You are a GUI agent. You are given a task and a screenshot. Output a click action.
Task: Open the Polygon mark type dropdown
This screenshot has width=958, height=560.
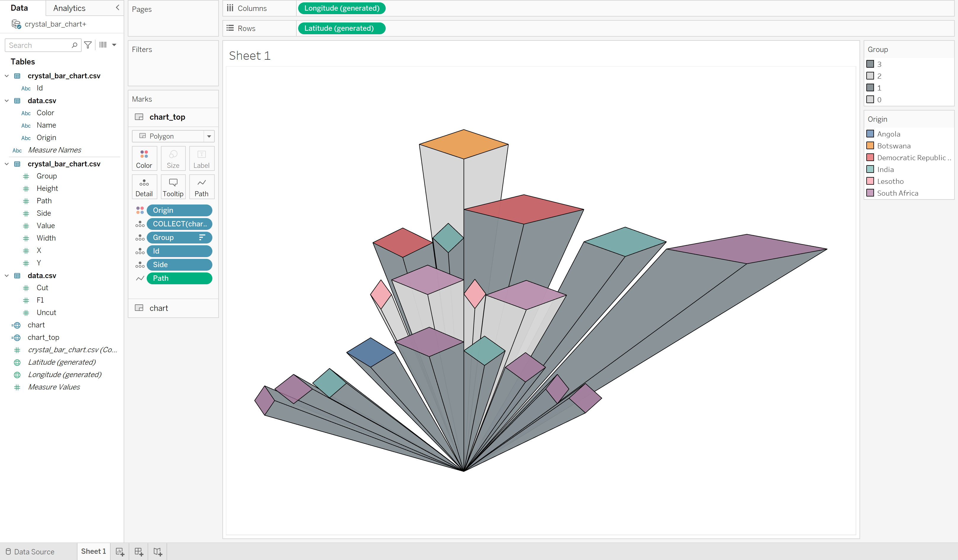click(x=209, y=136)
